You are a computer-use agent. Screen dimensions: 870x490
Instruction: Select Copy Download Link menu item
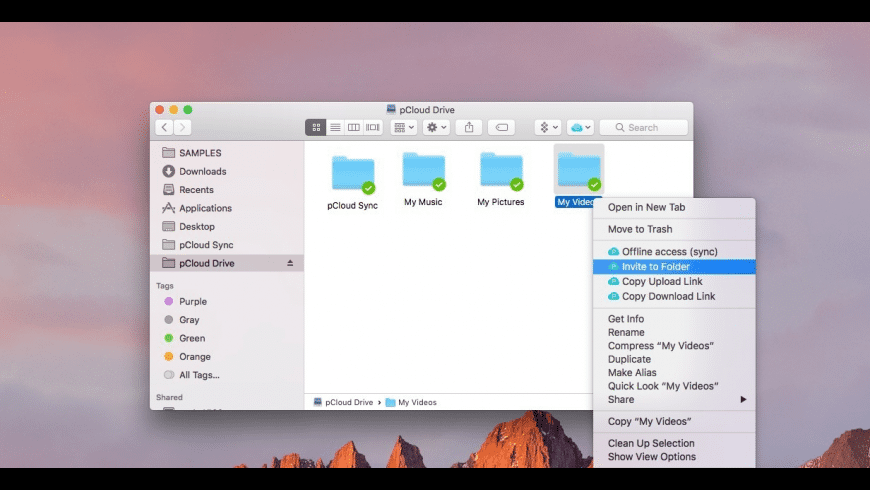click(x=668, y=296)
